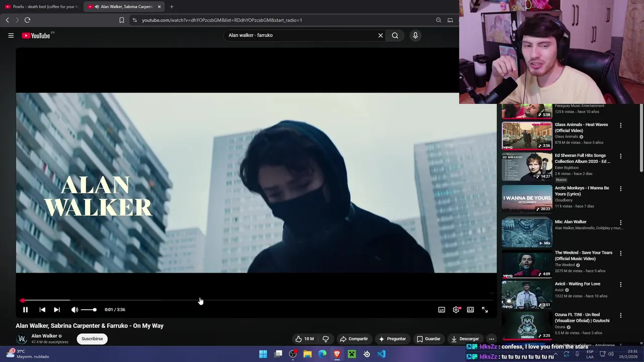This screenshot has width=644, height=362.
Task: Open options for The Weeknd - Save Your Tears
Action: click(620, 253)
